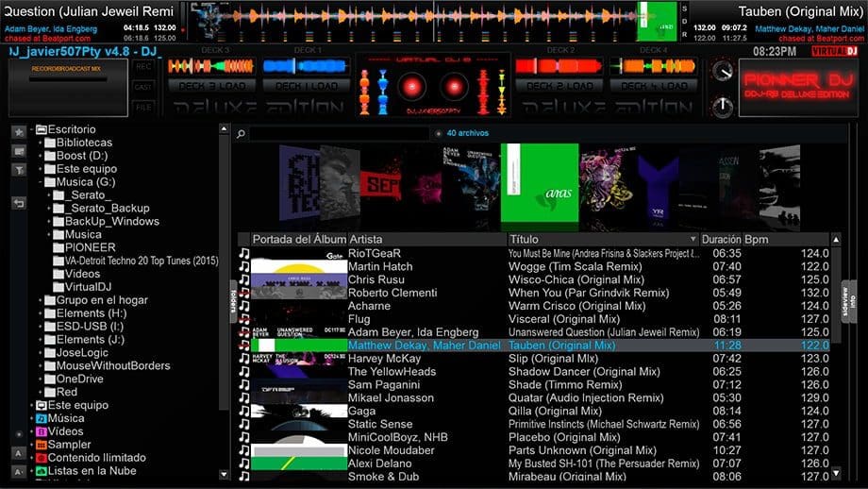Click the green Listas en la Nube icon
This screenshot has width=868, height=489.
pos(41,471)
